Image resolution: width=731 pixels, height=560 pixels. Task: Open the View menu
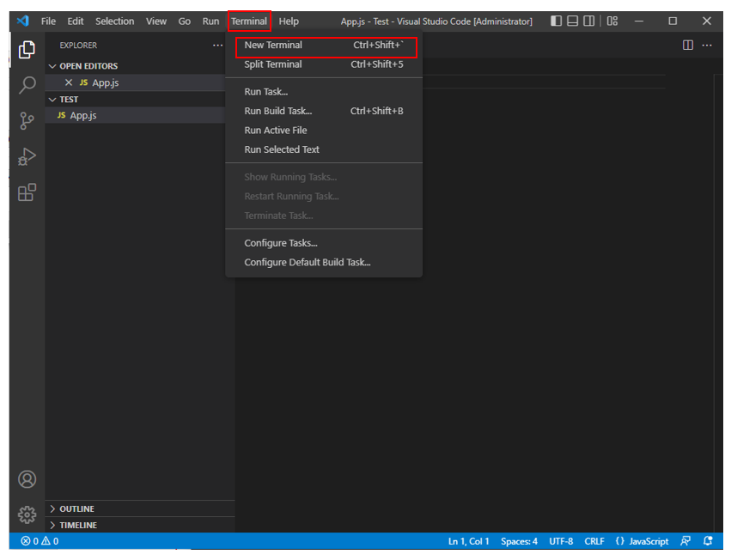click(x=156, y=21)
